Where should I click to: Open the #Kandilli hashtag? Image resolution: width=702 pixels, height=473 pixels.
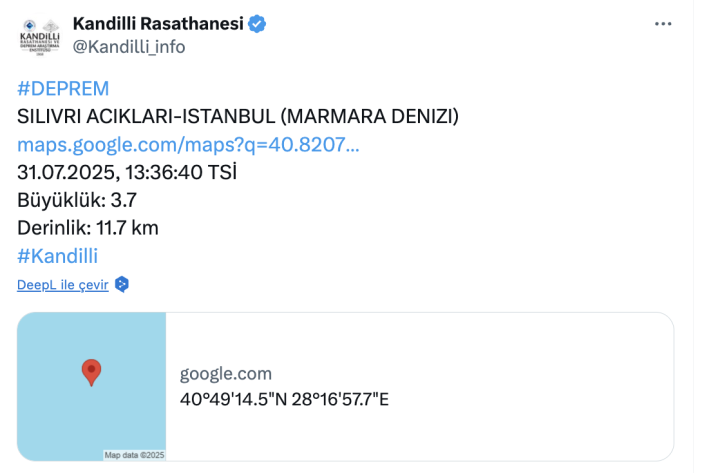(57, 255)
